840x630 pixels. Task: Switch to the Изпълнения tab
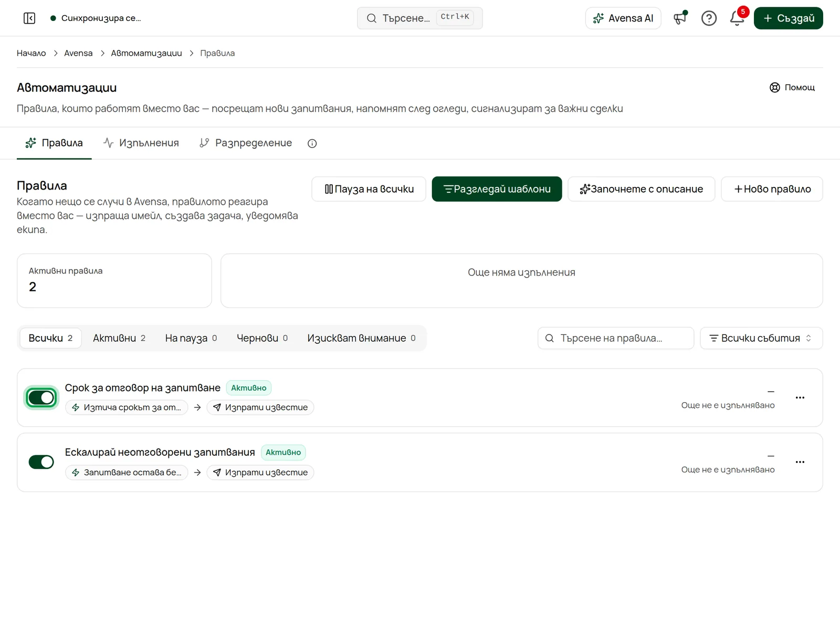tap(141, 143)
